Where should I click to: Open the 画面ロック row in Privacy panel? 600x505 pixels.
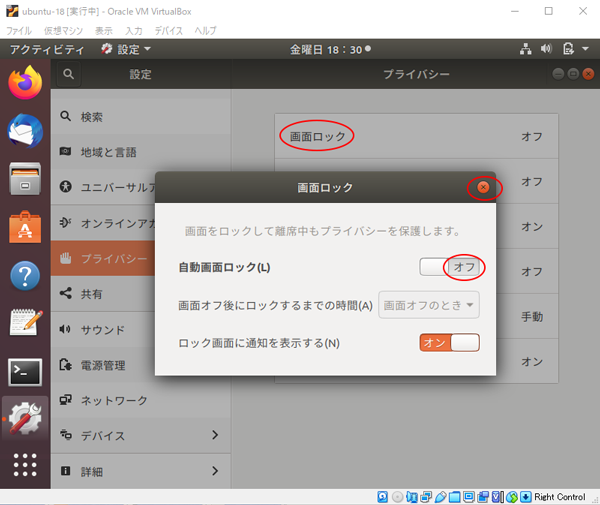click(x=416, y=136)
